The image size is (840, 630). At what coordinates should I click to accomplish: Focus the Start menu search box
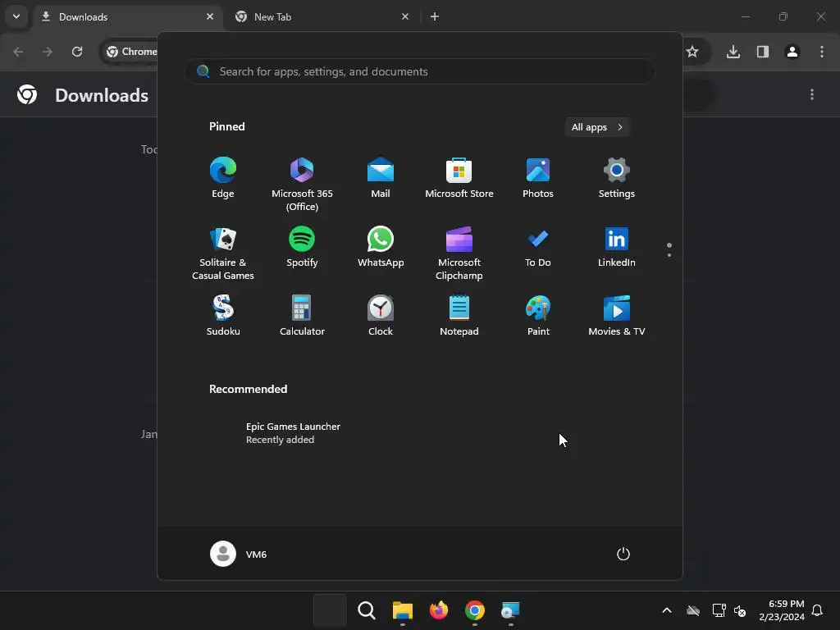click(x=420, y=71)
